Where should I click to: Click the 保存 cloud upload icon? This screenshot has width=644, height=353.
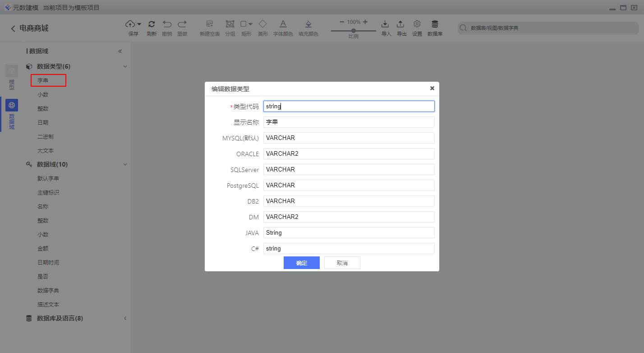point(130,24)
